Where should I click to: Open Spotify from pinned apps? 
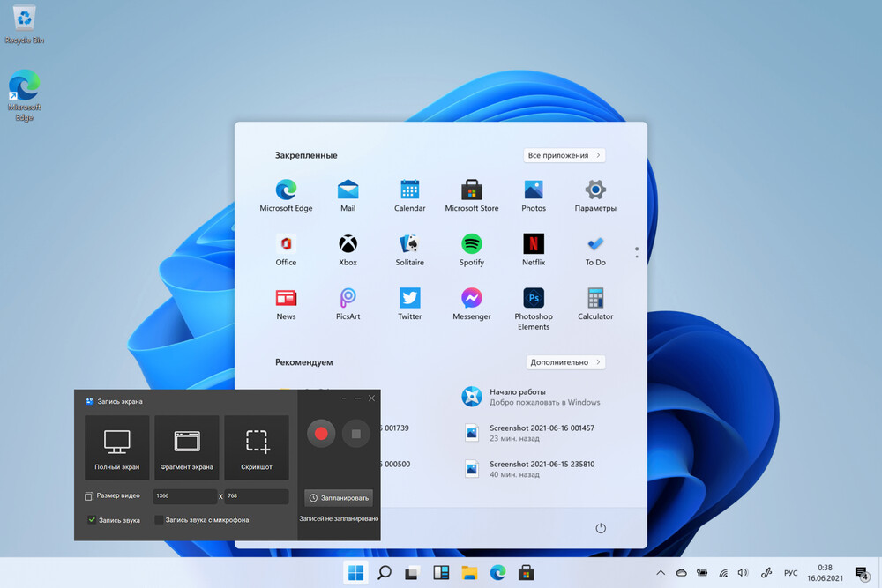[472, 249]
